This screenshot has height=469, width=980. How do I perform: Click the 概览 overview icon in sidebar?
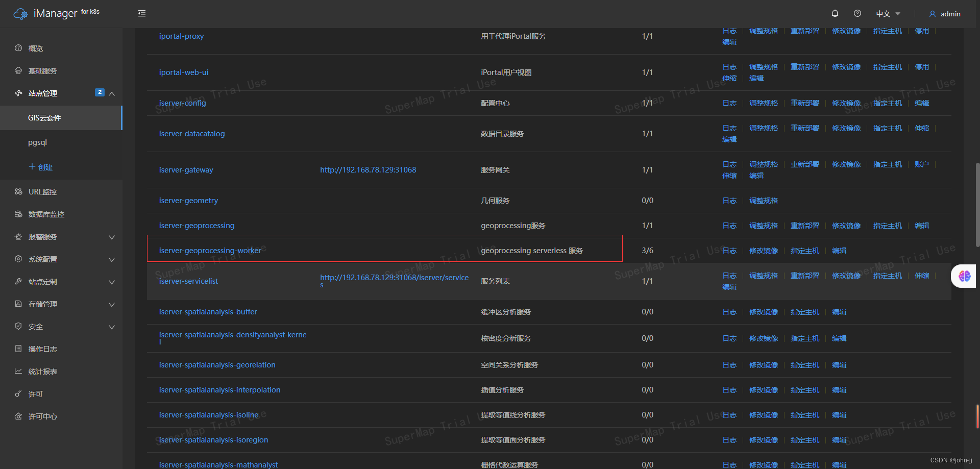(x=18, y=48)
